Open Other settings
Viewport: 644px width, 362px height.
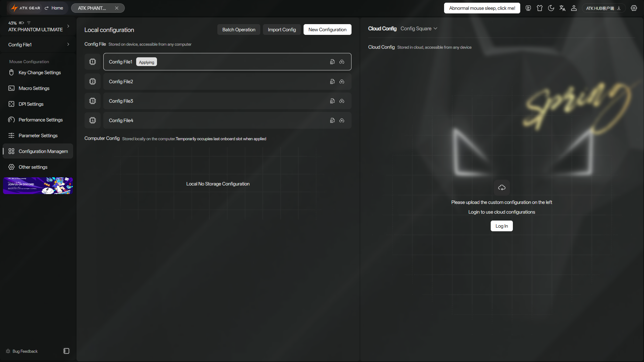click(38, 167)
